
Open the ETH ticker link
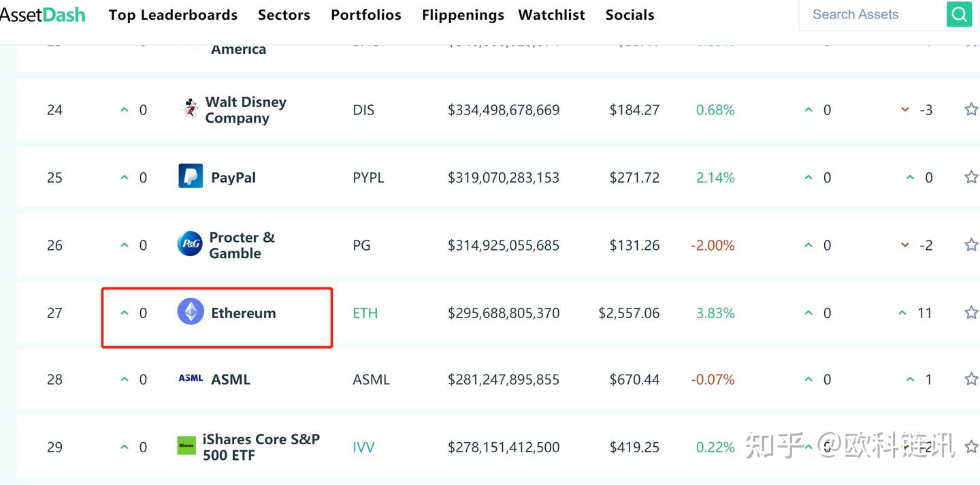pyautogui.click(x=365, y=313)
